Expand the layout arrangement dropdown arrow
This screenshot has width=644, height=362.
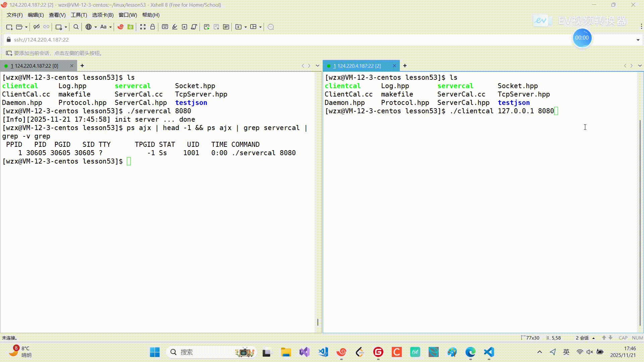(x=260, y=27)
